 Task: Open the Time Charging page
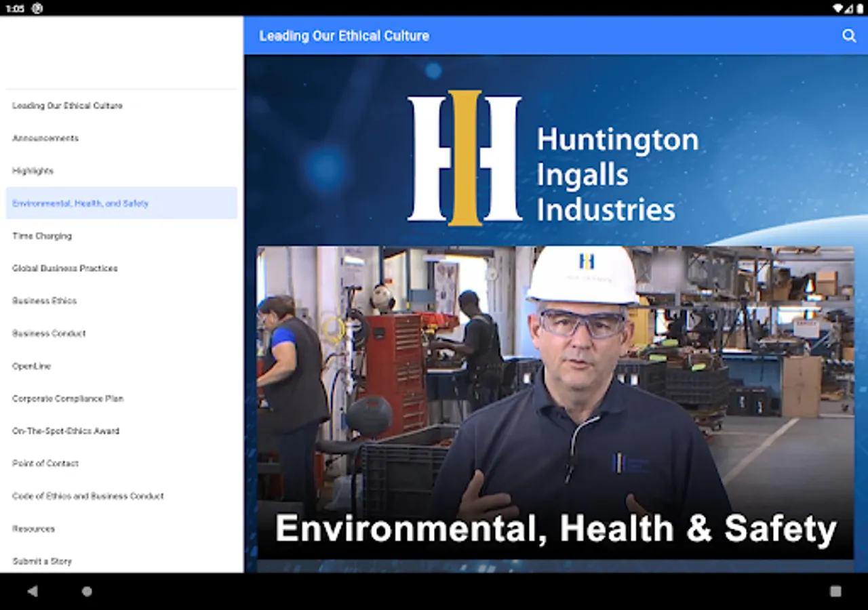[42, 236]
